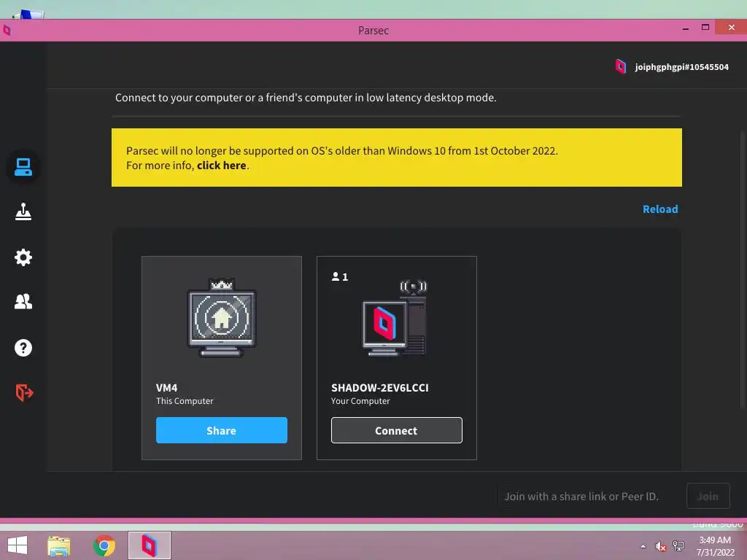
Task: Click the VM4 computer name
Action: pos(167,388)
